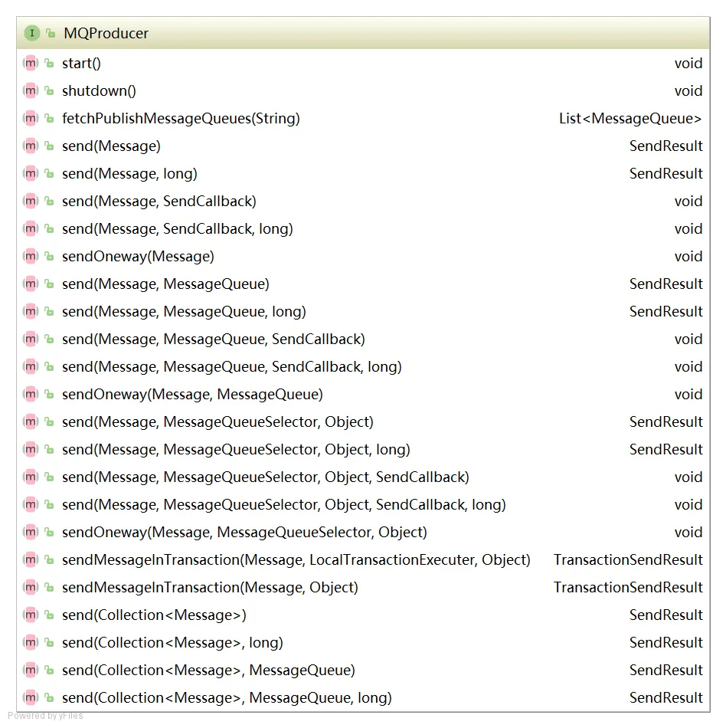
Task: Select send(Message, MessageQueueSelector, Object, SendCallback) text
Action: pyautogui.click(x=266, y=477)
